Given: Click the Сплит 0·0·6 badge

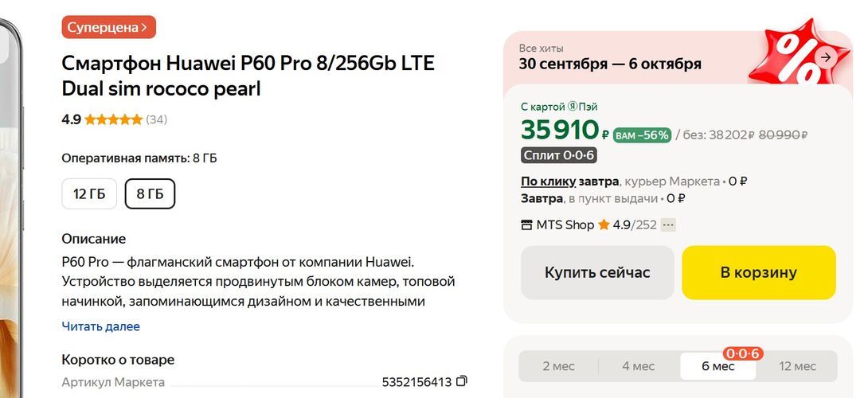Looking at the screenshot, I should (x=559, y=155).
